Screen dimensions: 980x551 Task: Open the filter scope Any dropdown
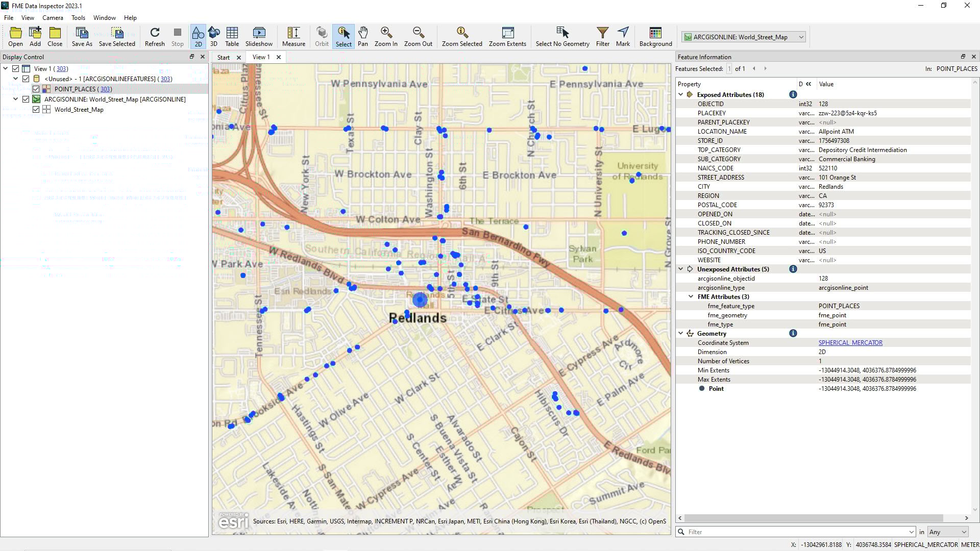coord(947,532)
